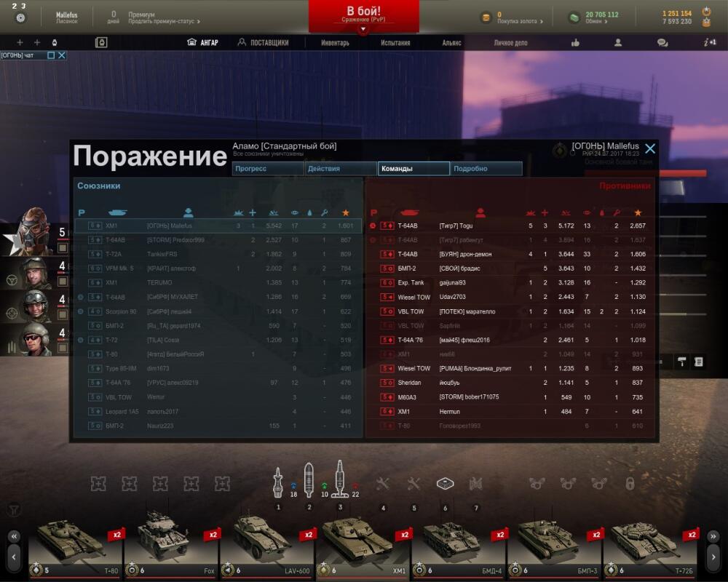Select the [БУЯН] дрон-демон enemy row
The image size is (728, 582).
coord(511,254)
